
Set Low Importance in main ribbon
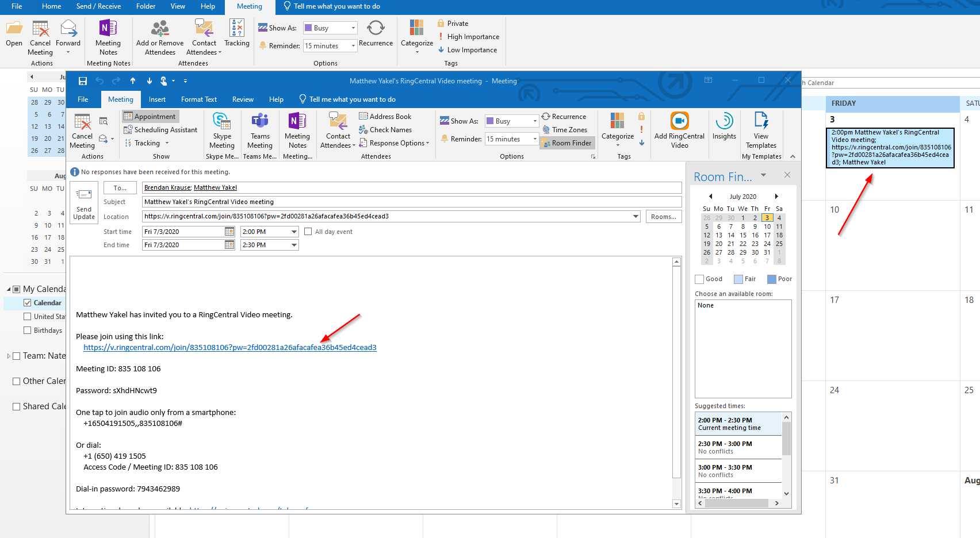tap(467, 50)
